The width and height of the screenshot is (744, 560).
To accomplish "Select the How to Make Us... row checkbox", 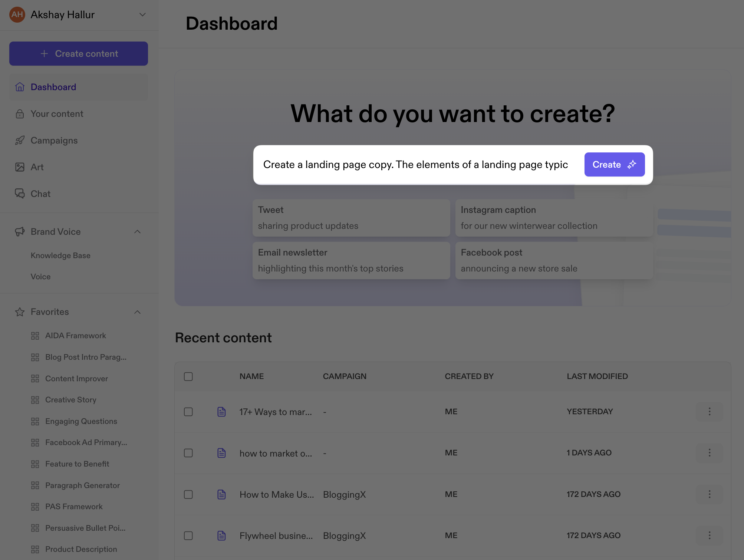I will 188,494.
